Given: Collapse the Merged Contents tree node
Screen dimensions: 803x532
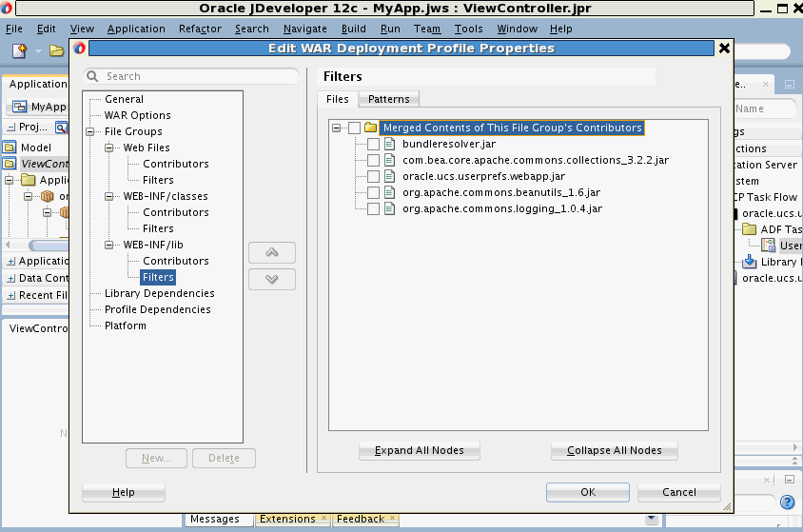Looking at the screenshot, I should tap(337, 128).
